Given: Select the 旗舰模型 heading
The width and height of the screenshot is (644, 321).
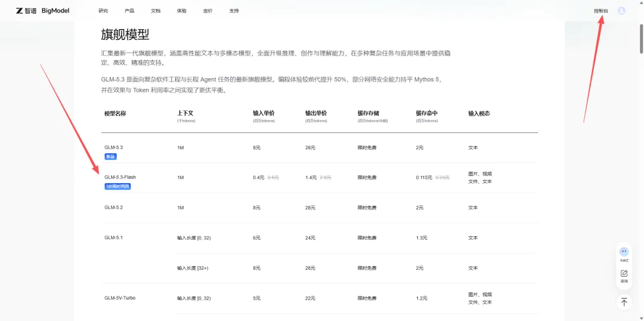Looking at the screenshot, I should (125, 35).
